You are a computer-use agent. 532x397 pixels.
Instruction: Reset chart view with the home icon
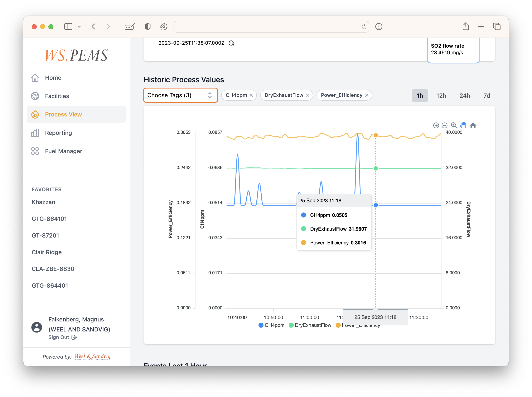tap(473, 125)
